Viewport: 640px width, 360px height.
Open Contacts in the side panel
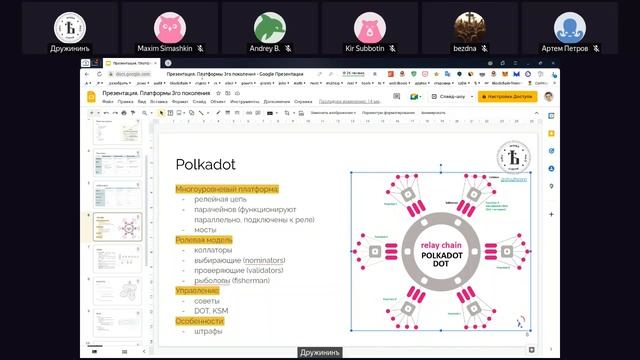[x=551, y=169]
